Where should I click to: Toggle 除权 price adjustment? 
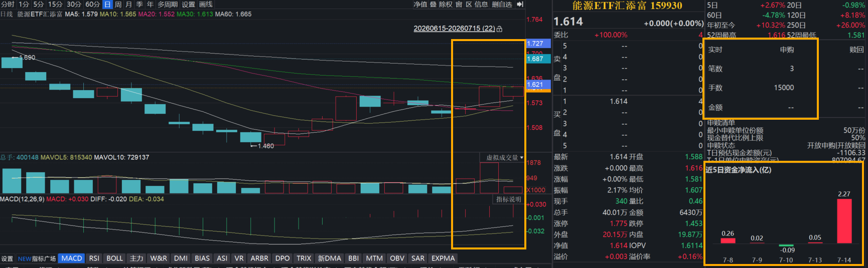(446, 5)
